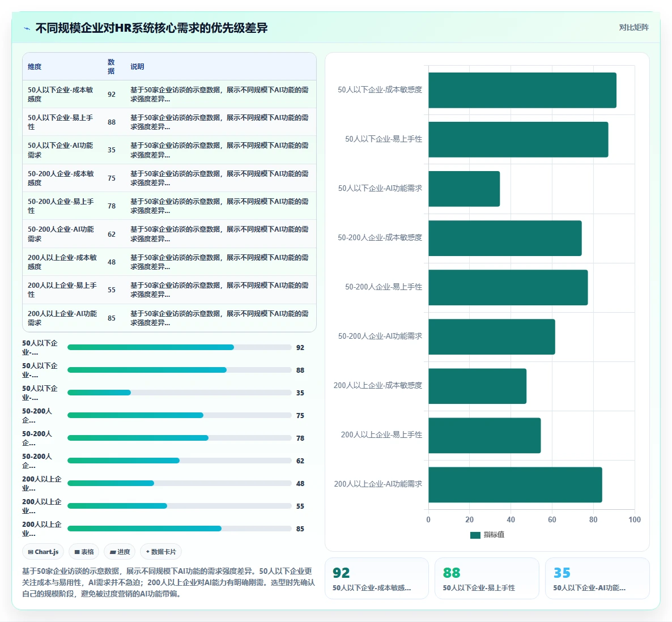The height and width of the screenshot is (622, 672).
Task: Click the progress bar showing 55
Action: [x=180, y=506]
